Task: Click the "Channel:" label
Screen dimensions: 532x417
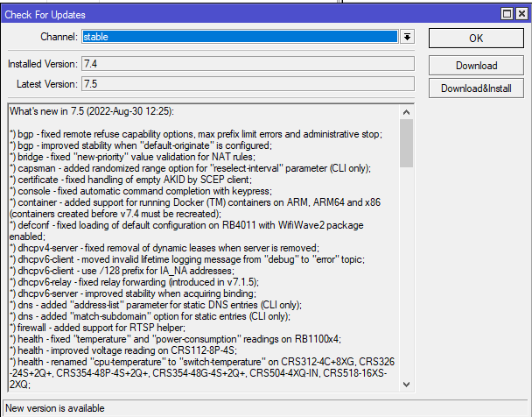Action: coord(59,37)
